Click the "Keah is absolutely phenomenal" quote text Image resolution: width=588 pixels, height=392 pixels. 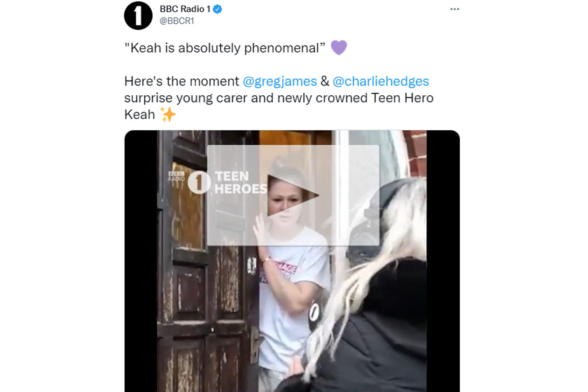(x=225, y=48)
